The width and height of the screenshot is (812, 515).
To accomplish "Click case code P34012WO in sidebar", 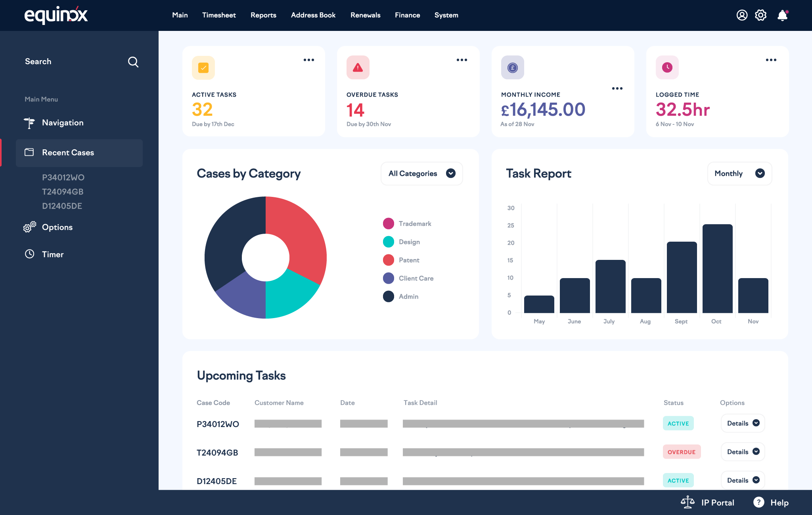I will [x=63, y=177].
